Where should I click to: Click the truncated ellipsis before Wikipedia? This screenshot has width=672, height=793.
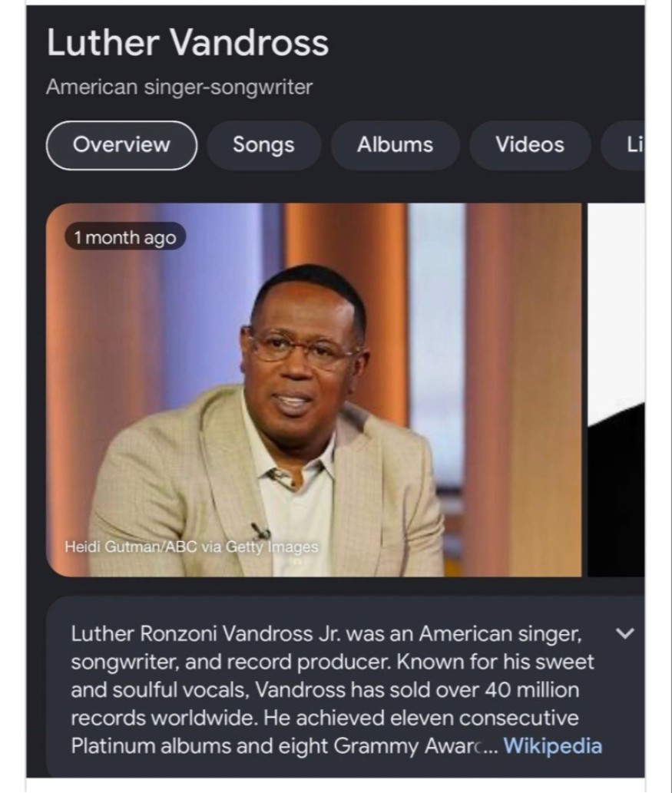pos(490,746)
